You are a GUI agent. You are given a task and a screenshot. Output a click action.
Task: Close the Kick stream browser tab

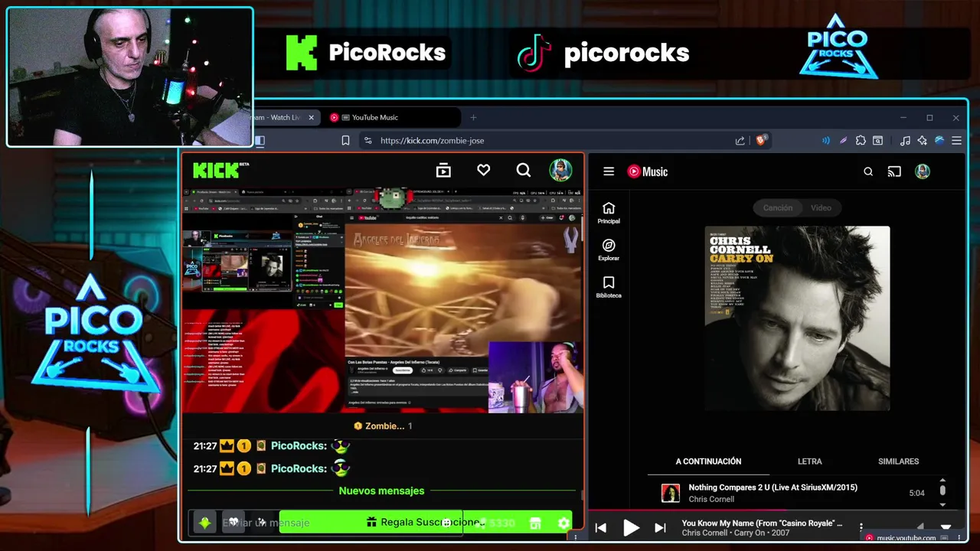coord(311,117)
